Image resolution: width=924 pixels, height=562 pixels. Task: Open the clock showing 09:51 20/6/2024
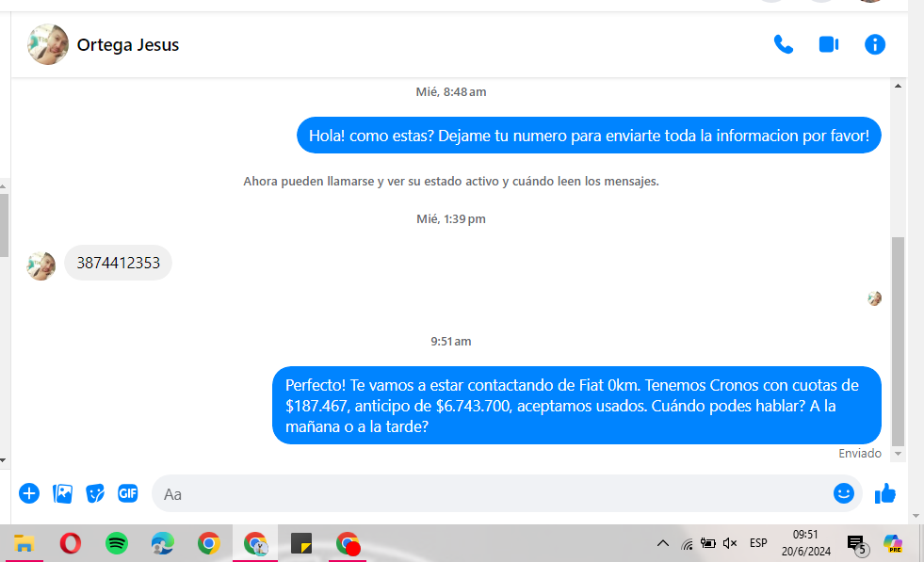(x=805, y=543)
